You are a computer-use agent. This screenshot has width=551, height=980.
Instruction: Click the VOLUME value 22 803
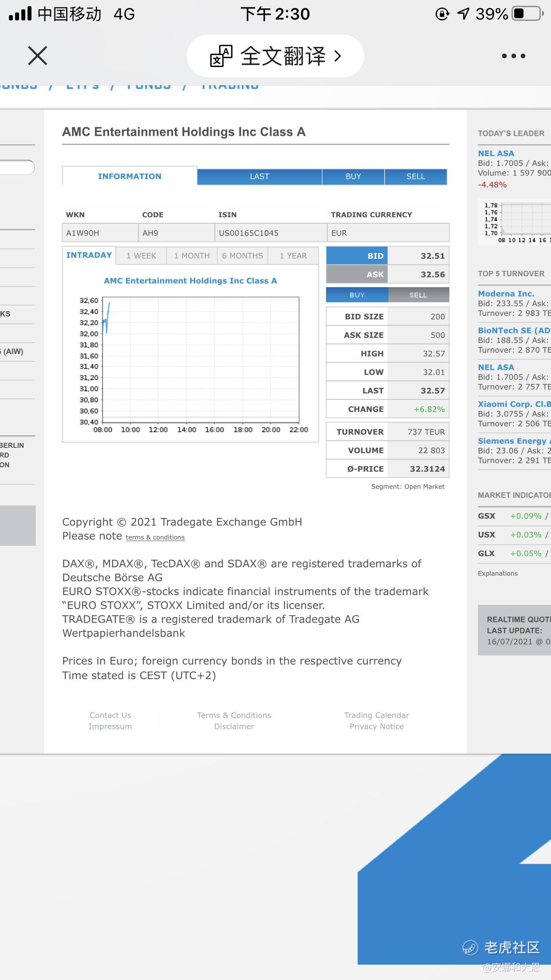click(431, 450)
